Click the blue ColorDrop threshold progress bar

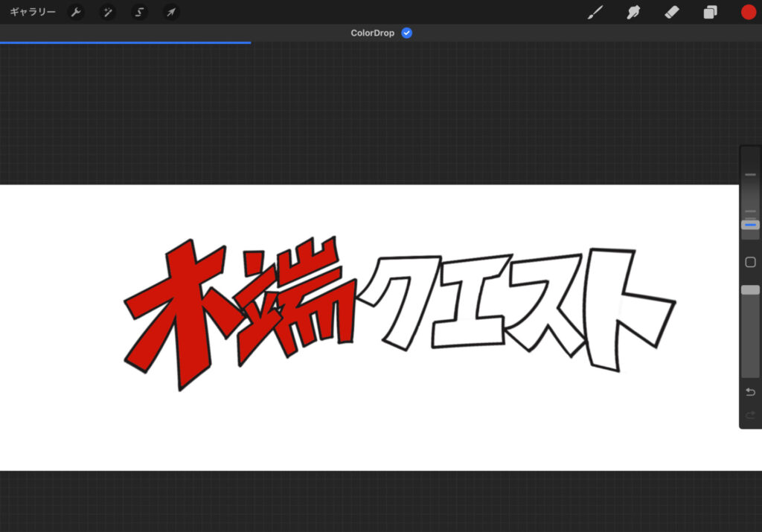[x=125, y=42]
